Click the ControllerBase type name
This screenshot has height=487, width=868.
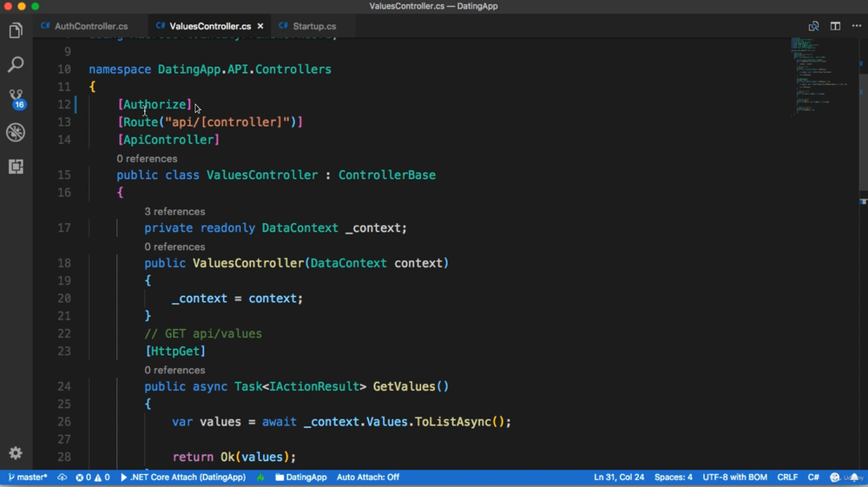387,174
